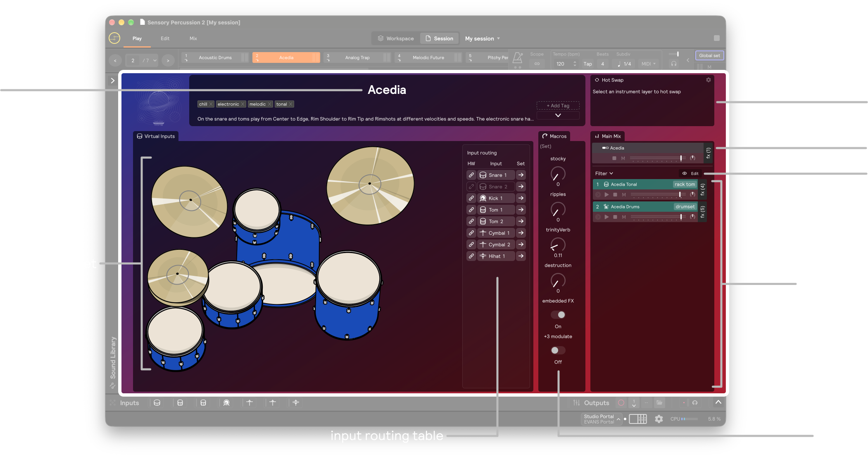Image resolution: width=868 pixels, height=457 pixels.
Task: Select the Acoustic Drums set
Action: coord(215,57)
